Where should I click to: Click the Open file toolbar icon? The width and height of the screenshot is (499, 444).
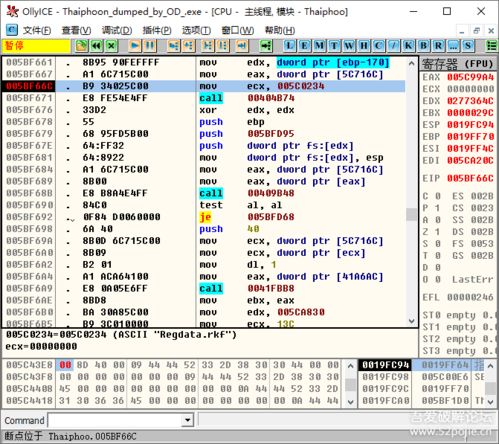81,46
